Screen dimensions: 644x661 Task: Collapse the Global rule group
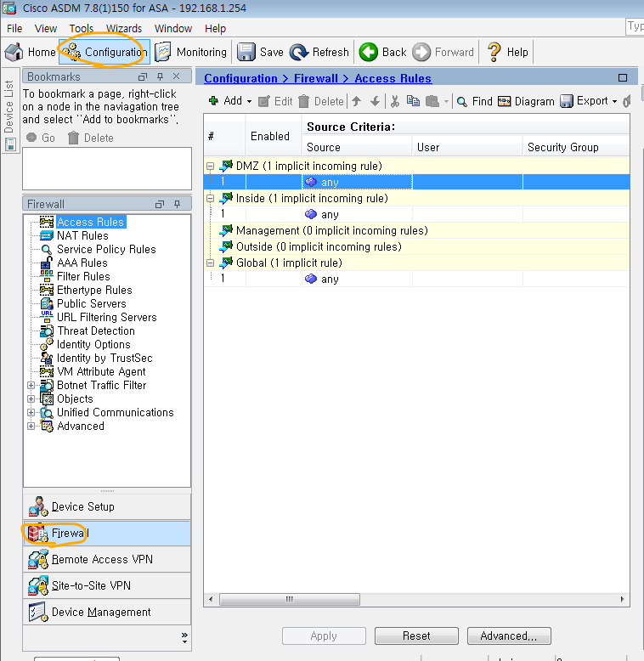[211, 263]
